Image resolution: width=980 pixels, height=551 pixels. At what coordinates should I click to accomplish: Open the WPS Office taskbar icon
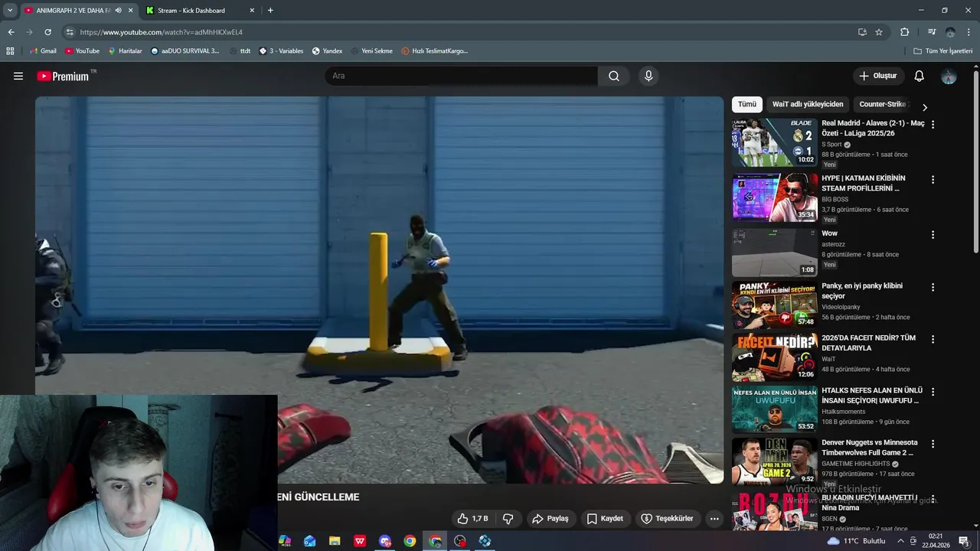click(360, 541)
